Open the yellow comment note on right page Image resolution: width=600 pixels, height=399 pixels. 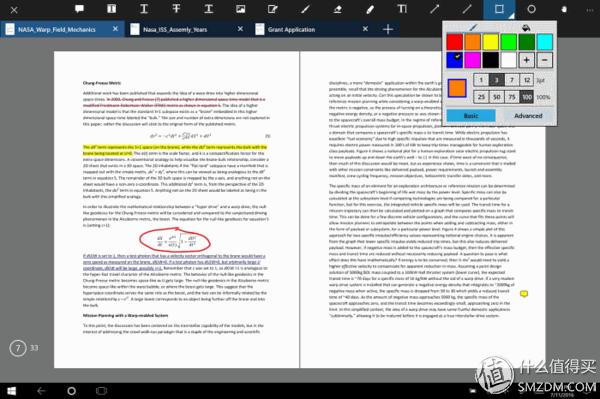tap(524, 294)
